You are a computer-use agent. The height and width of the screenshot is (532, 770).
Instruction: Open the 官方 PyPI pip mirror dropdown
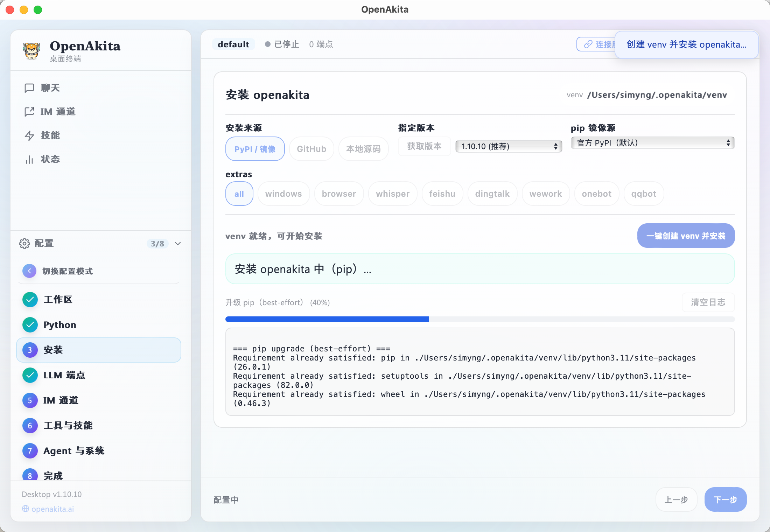coord(652,143)
